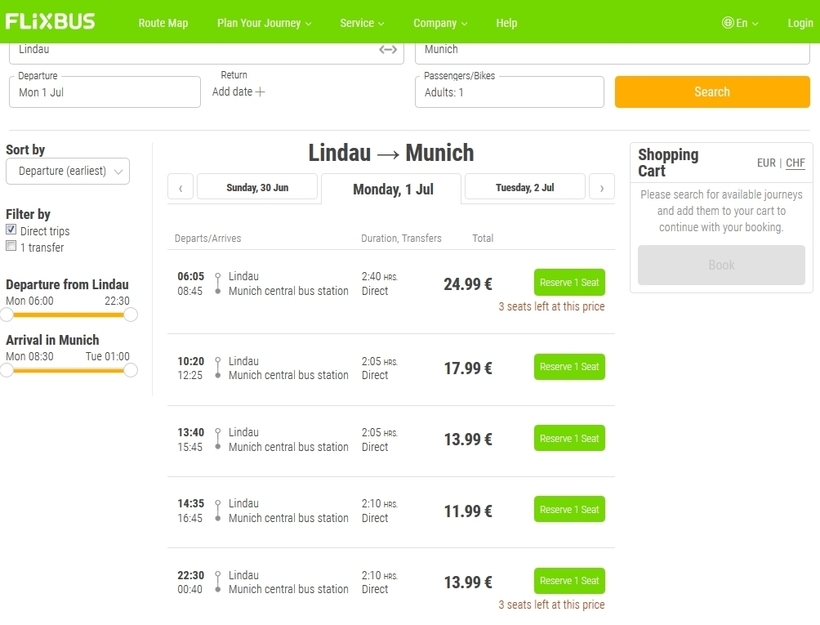
Task: Click the 22:30 departure time
Action: [191, 575]
